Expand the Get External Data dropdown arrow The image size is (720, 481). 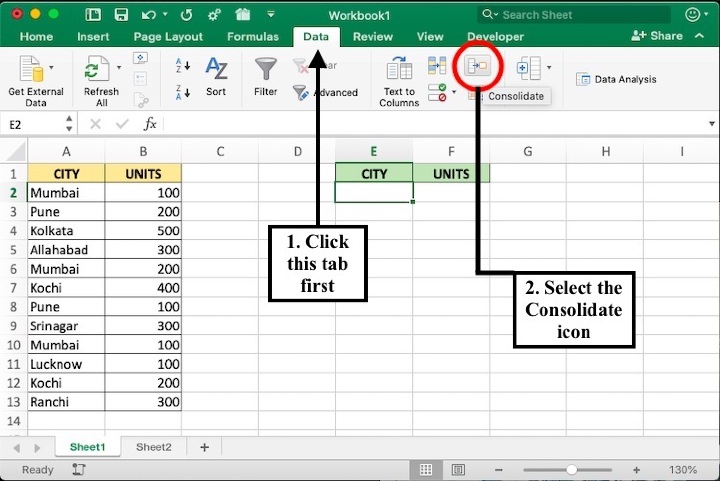coord(51,67)
